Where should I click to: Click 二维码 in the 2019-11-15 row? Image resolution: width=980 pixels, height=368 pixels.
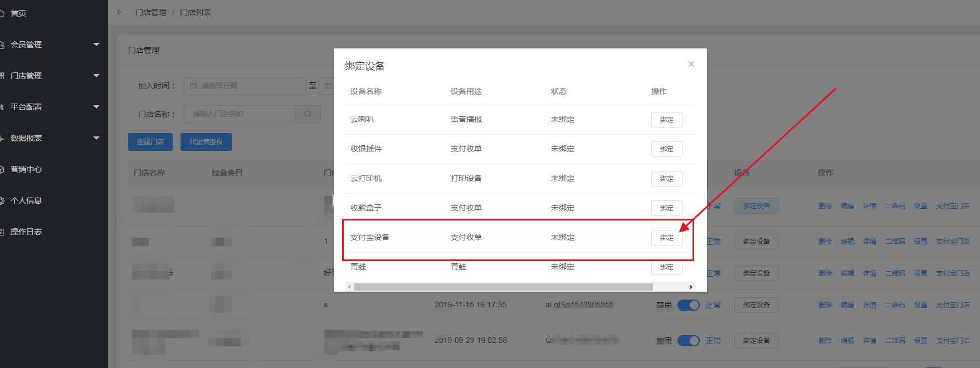895,305
